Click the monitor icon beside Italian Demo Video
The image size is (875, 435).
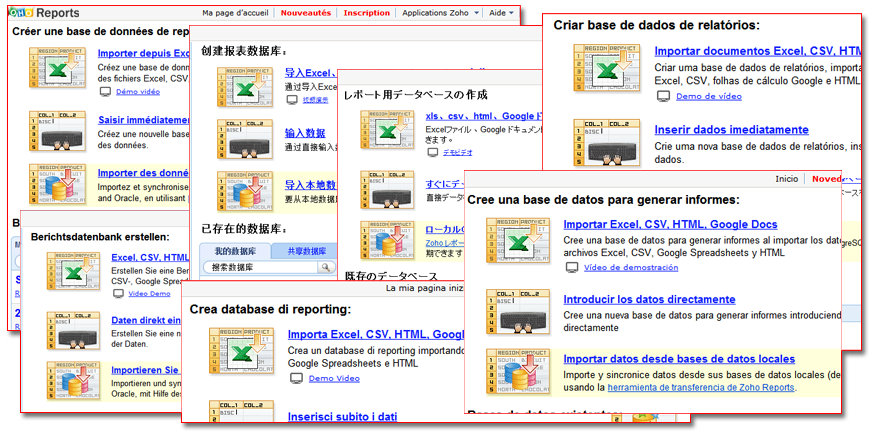(297, 379)
